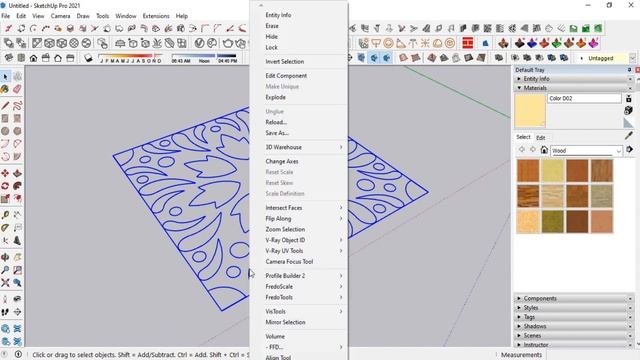
Task: Activate the Line pencil tool
Action: 5,106
